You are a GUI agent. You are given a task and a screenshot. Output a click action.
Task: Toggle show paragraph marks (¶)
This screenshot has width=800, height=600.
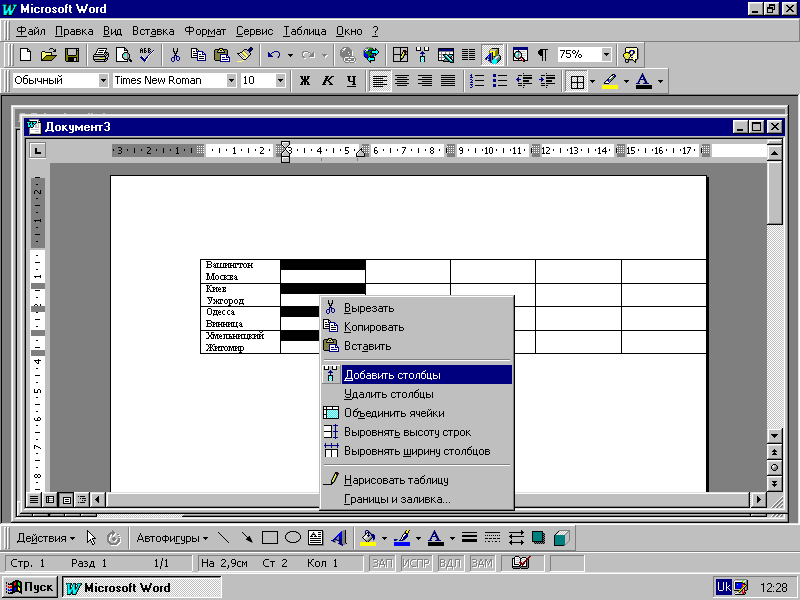click(543, 55)
